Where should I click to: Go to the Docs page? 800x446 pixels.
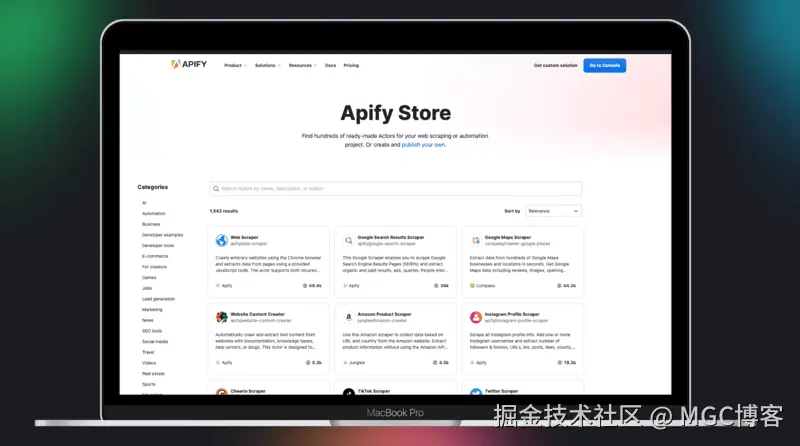(x=331, y=65)
